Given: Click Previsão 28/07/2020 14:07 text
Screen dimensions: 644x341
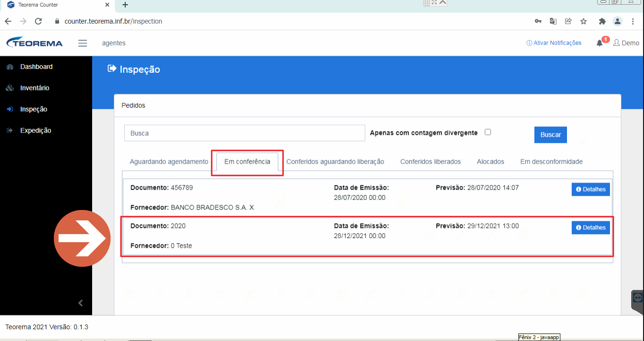Looking at the screenshot, I should pyautogui.click(x=477, y=188).
